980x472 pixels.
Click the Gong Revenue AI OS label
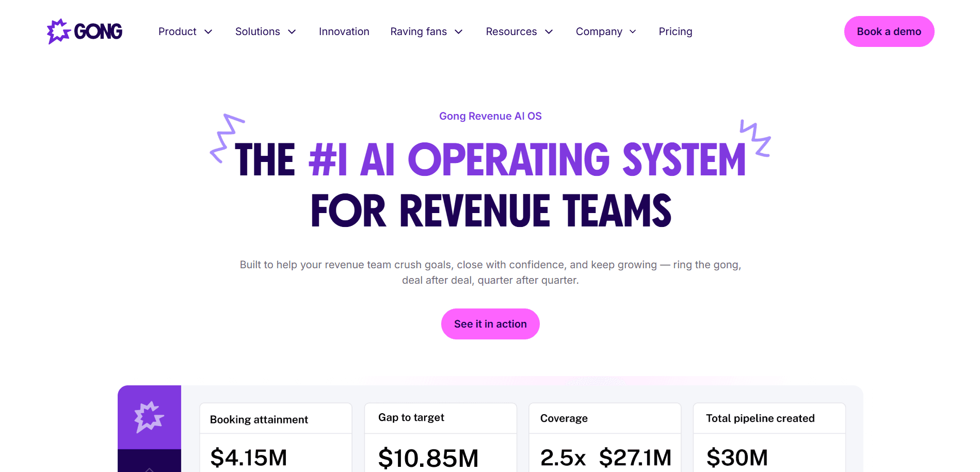click(490, 116)
